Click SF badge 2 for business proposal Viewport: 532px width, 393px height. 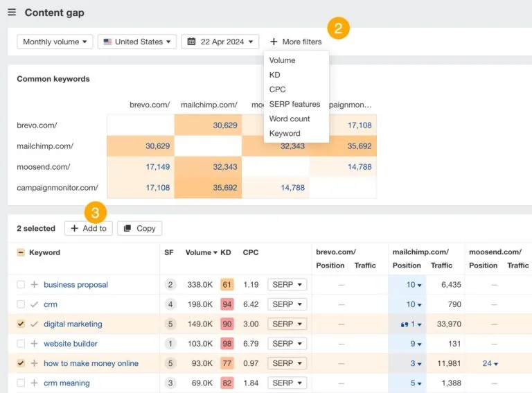[x=170, y=284]
